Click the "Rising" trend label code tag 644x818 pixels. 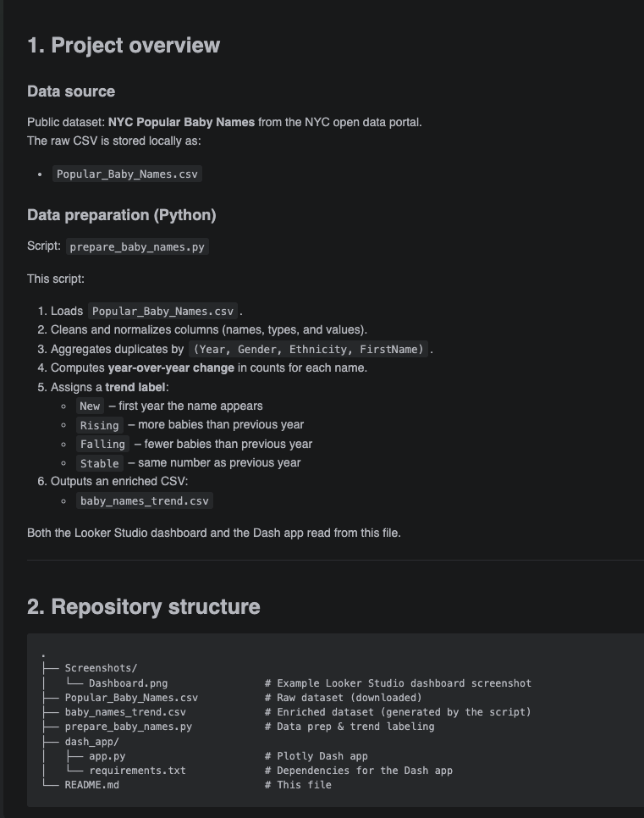coord(99,425)
